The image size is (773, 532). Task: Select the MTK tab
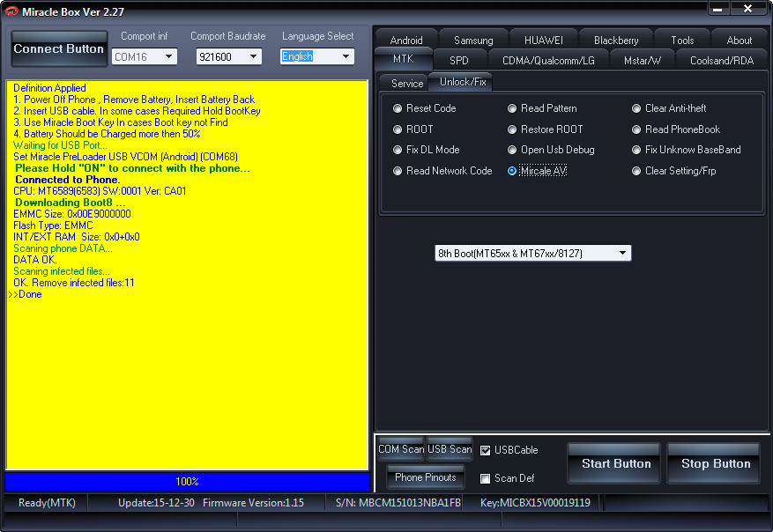pos(404,59)
